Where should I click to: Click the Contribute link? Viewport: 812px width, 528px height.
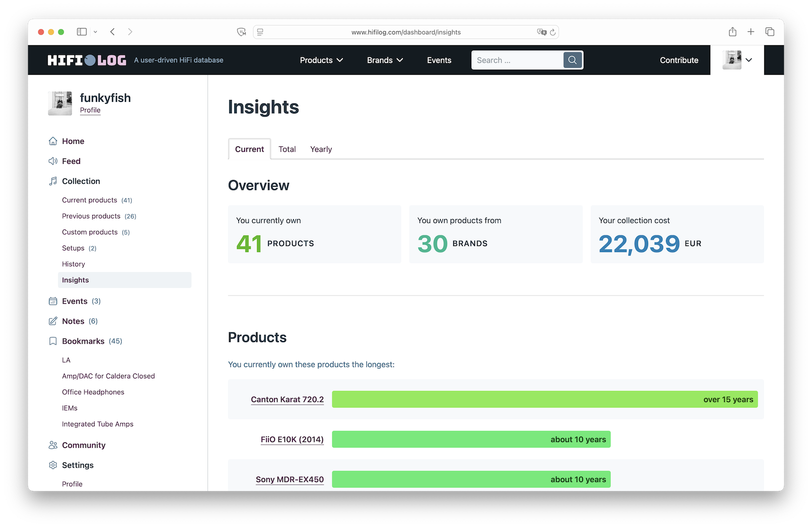679,60
